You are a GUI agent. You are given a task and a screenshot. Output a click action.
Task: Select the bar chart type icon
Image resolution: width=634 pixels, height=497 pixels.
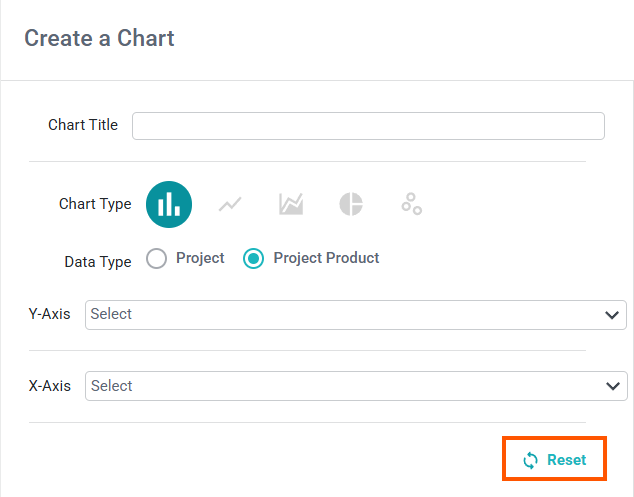click(169, 204)
